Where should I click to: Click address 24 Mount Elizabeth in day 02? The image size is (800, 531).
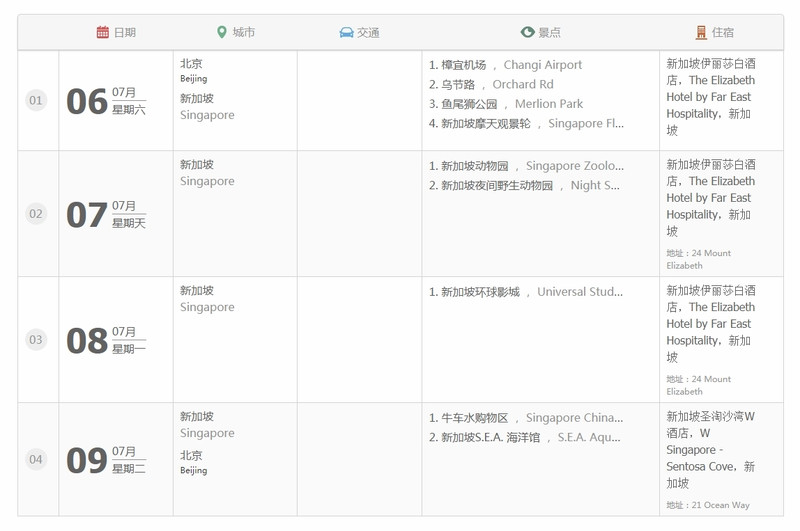pos(698,259)
